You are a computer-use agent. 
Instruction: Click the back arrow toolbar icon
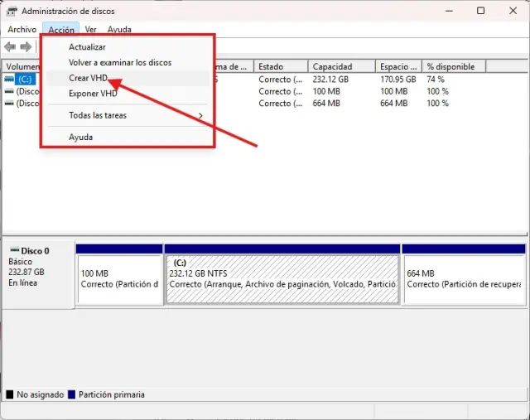coord(10,46)
